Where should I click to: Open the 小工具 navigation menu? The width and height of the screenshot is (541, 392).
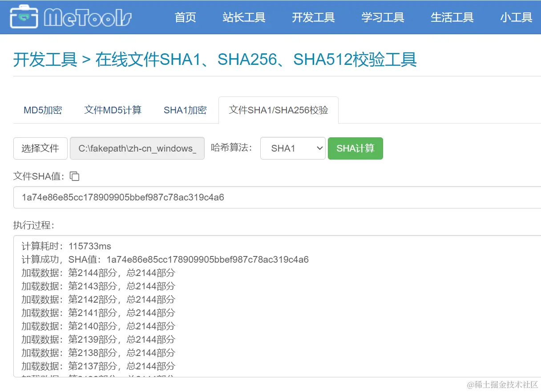coord(517,17)
